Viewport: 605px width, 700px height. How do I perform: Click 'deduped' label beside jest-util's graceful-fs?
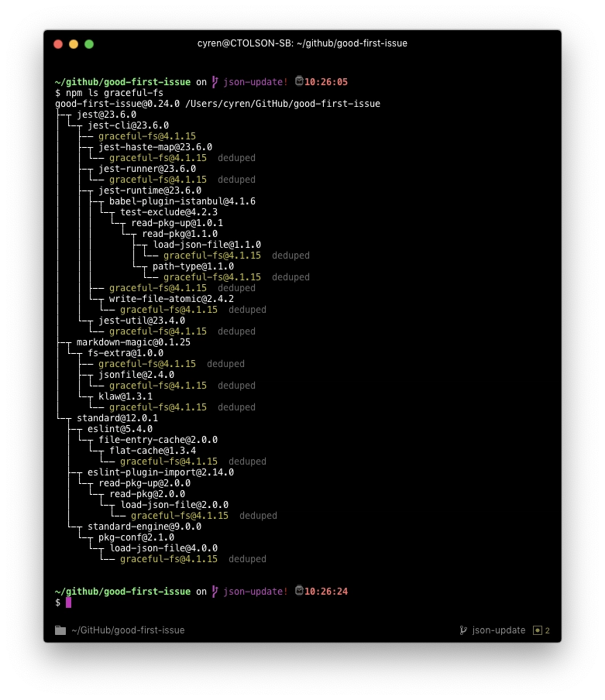pyautogui.click(x=236, y=331)
